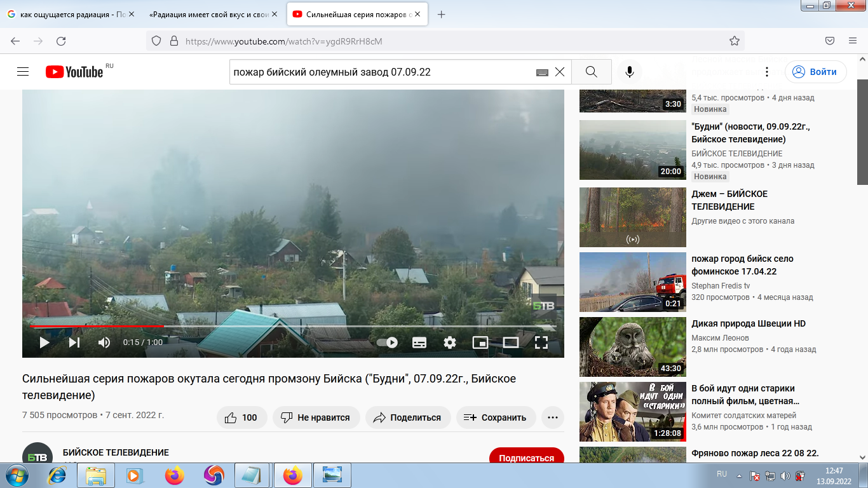
Task: Mute the video volume
Action: point(104,342)
